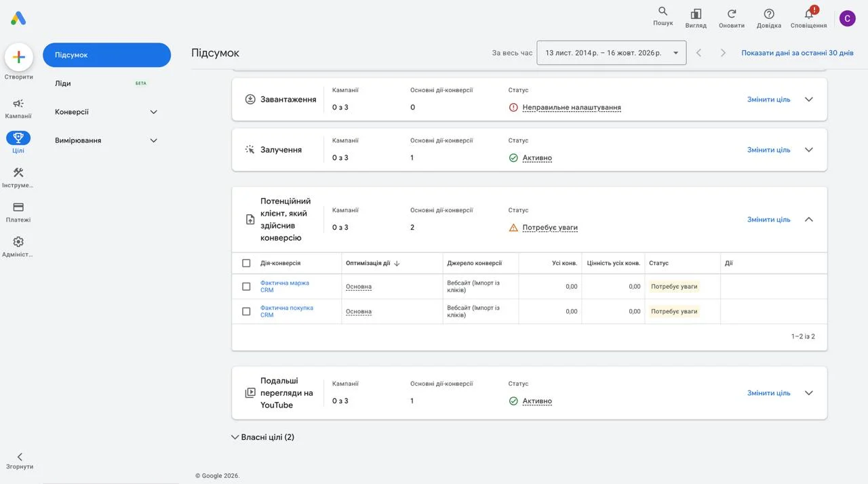Click the Завантаження download goal icon
This screenshot has height=484, width=868.
(250, 99)
